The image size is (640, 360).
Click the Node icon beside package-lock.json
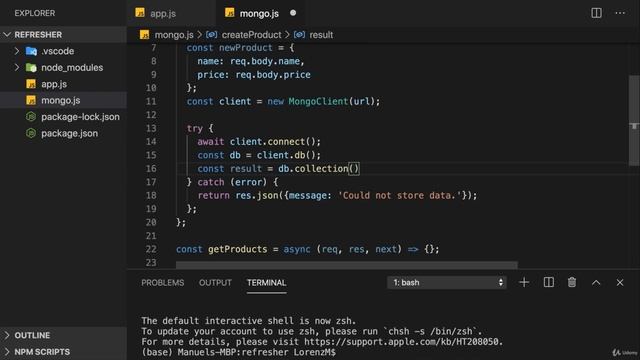[x=31, y=117]
